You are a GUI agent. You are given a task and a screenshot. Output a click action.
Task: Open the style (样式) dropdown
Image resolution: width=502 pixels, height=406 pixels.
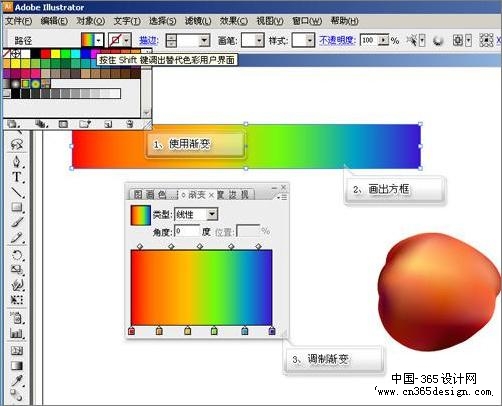(x=310, y=41)
